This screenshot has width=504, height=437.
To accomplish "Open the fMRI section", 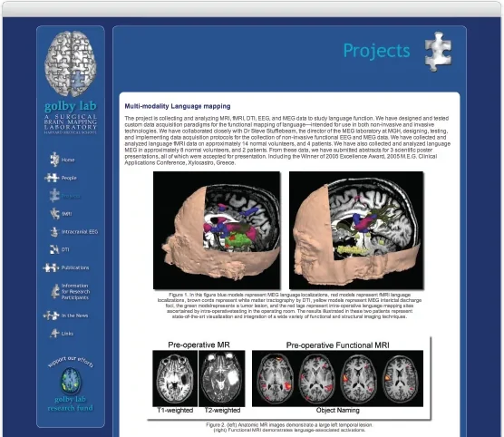I will tap(66, 214).
